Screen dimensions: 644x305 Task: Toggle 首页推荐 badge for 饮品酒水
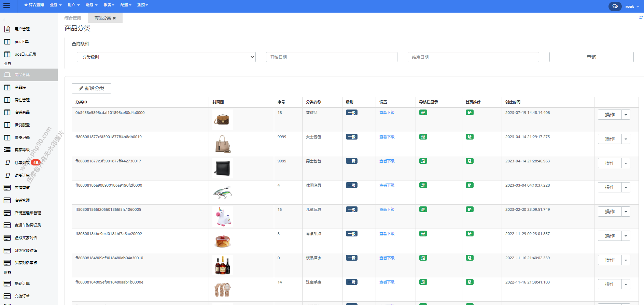(469, 258)
